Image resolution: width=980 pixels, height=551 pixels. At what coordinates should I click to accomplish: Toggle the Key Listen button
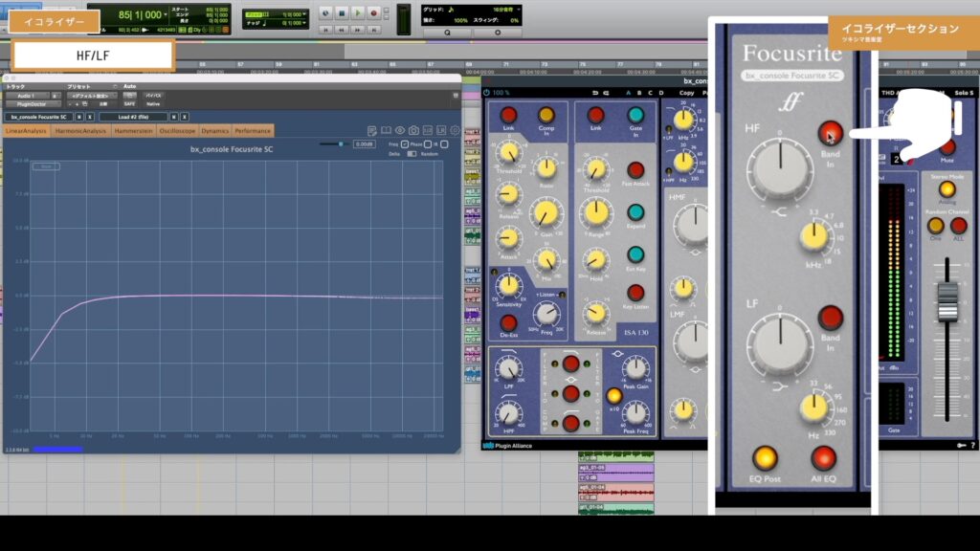tap(635, 293)
